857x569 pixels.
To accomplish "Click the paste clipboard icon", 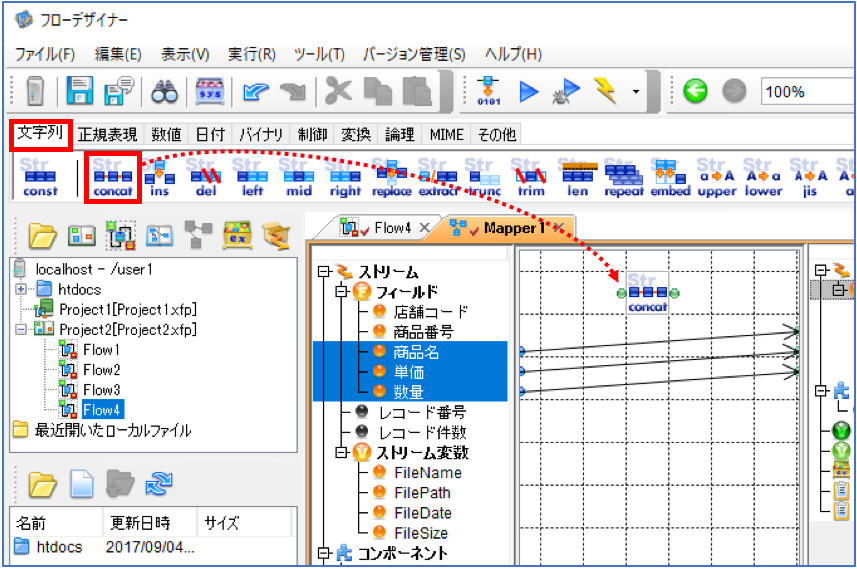I will coord(417,91).
